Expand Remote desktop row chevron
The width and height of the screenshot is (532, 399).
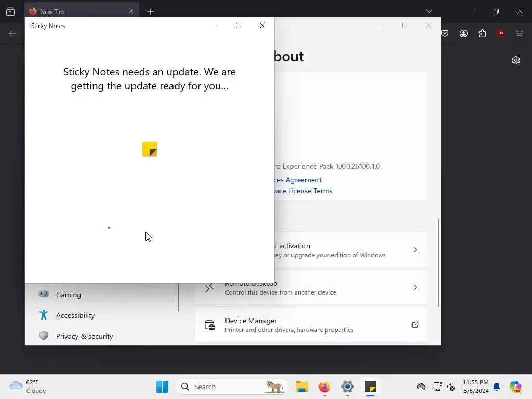[x=415, y=287]
